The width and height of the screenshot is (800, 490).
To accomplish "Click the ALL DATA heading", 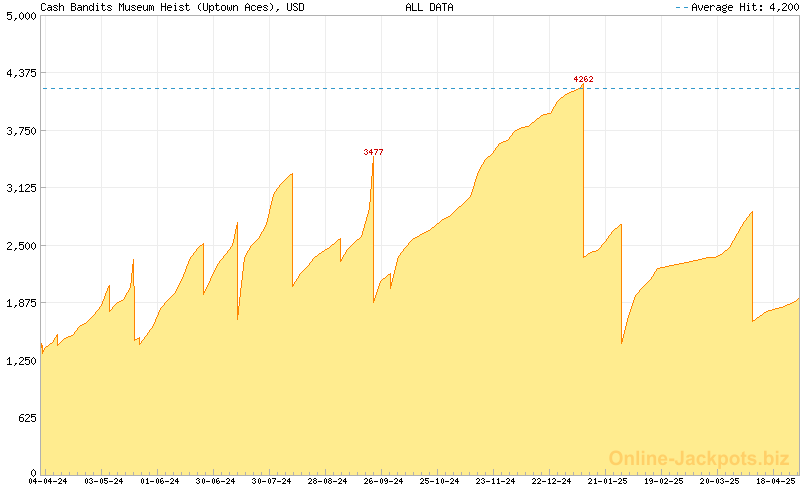I will point(429,7).
